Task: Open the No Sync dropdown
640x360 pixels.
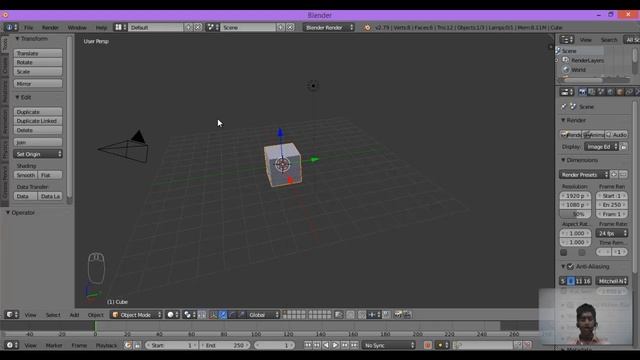Action: 389,345
